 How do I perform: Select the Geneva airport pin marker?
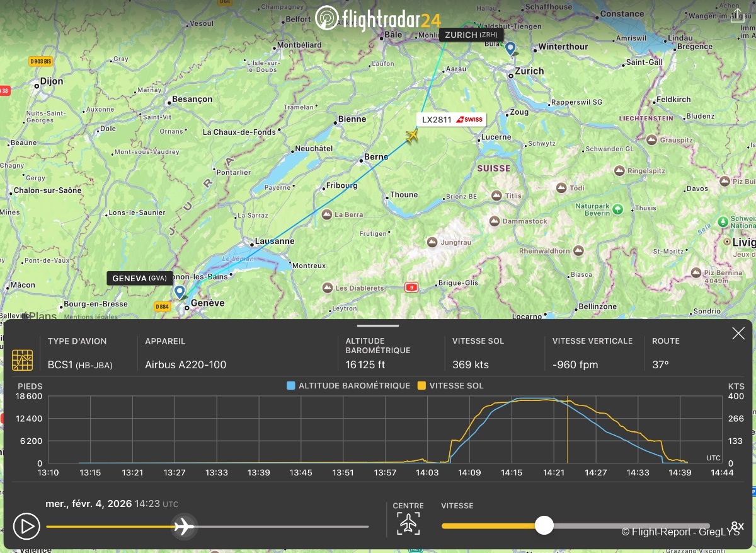[180, 292]
